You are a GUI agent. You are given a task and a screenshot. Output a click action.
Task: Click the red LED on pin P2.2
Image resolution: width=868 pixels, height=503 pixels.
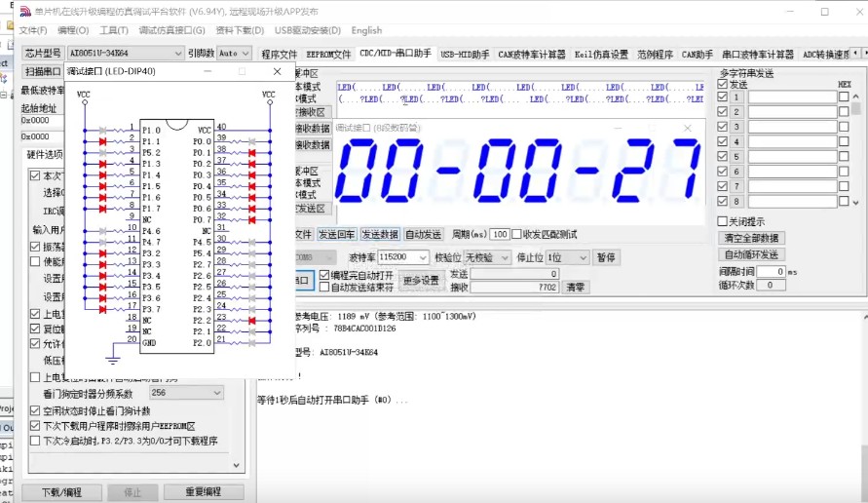pyautogui.click(x=252, y=320)
